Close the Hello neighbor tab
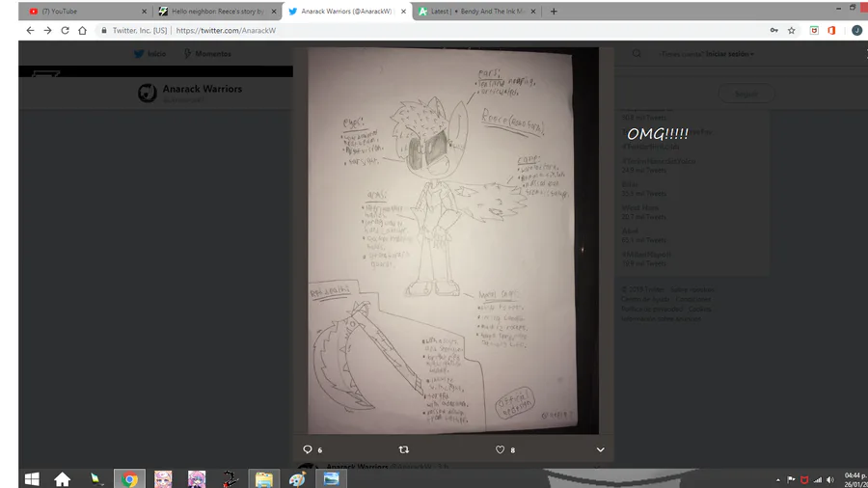Screen dimensions: 868x488 [x=274, y=11]
